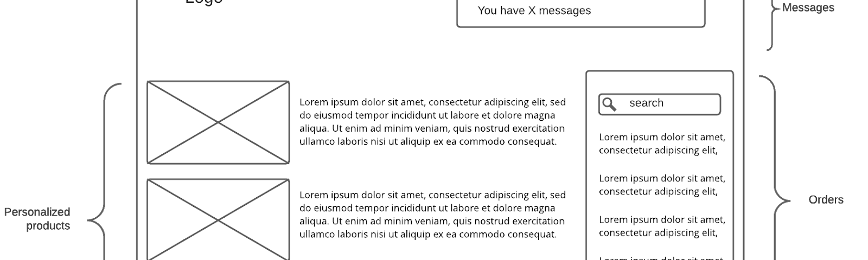Select the Personalized products annotation label

(37, 219)
